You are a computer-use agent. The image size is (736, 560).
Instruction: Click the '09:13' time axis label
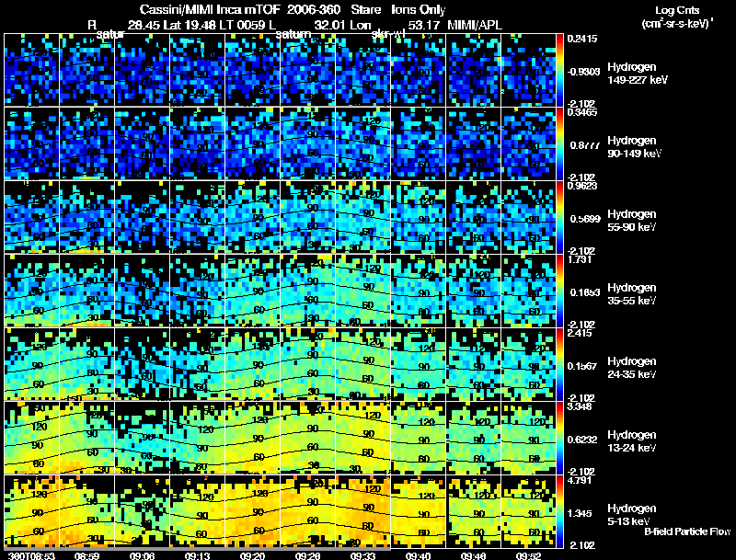click(x=197, y=555)
